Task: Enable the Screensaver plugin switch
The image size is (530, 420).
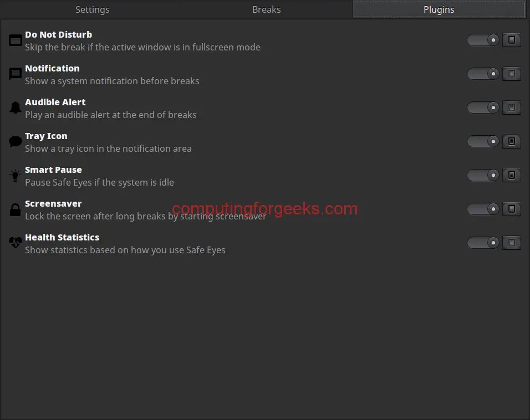Action: 482,209
